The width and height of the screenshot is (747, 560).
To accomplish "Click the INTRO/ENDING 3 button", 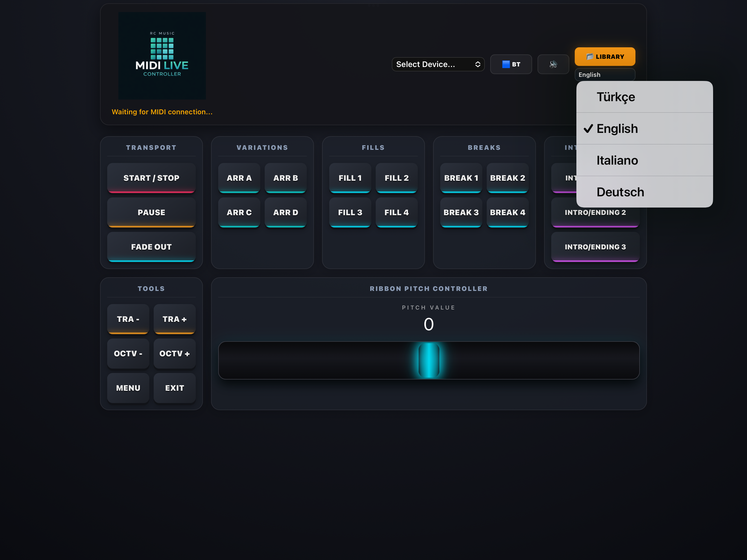I will coord(595,247).
